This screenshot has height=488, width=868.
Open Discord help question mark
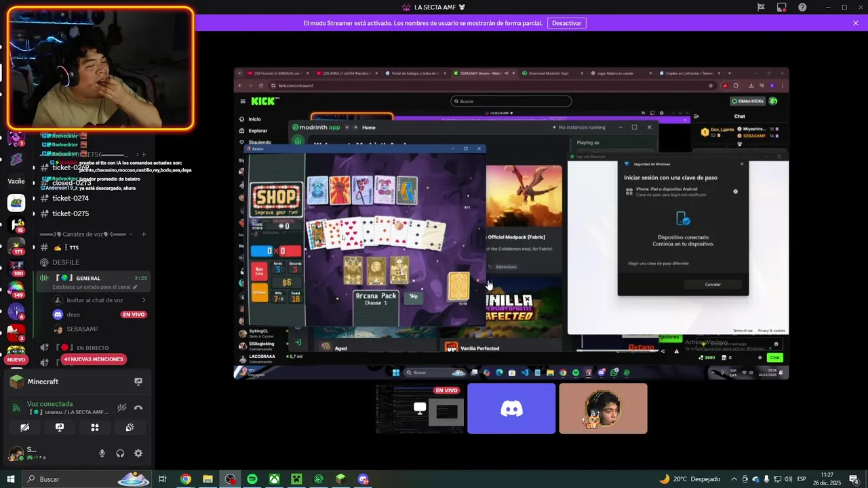point(803,7)
